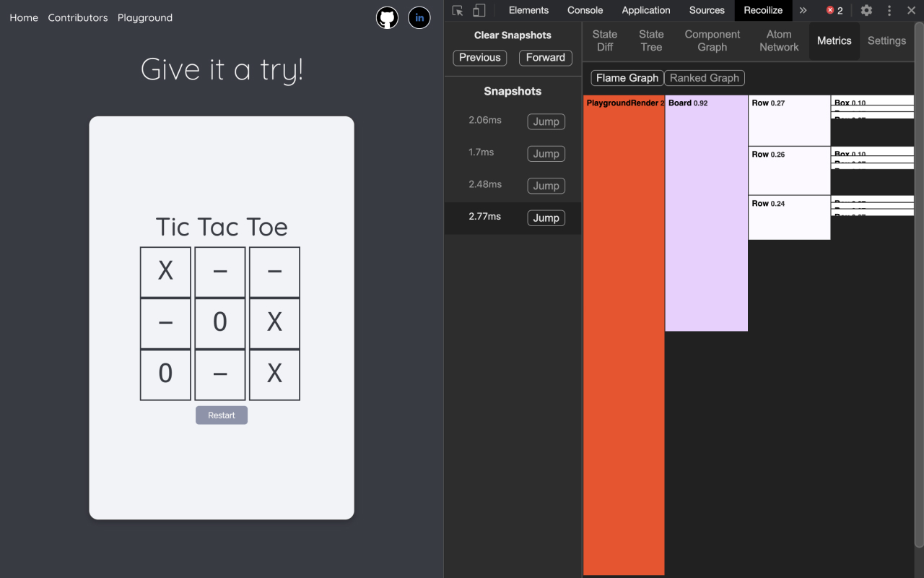Switch to the Component Graph tab
Image resolution: width=924 pixels, height=578 pixels.
pyautogui.click(x=712, y=40)
